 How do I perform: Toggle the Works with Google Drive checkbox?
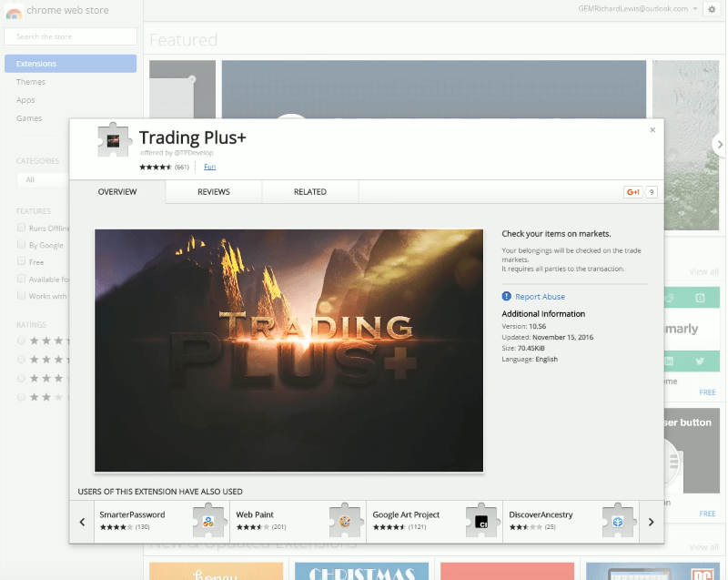[21, 295]
